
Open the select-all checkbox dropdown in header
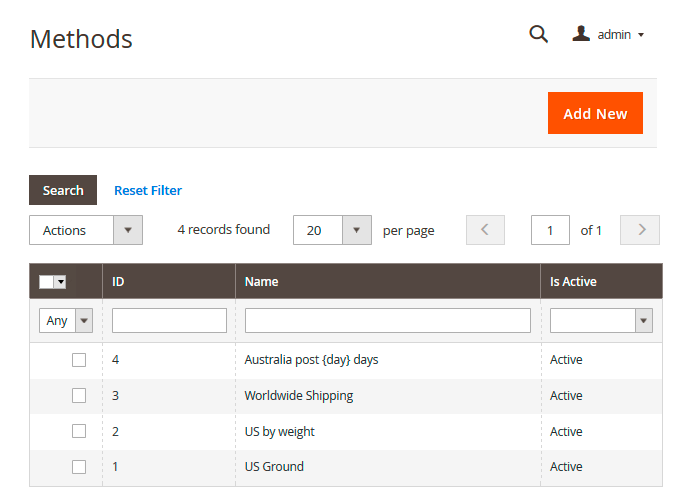pyautogui.click(x=60, y=282)
